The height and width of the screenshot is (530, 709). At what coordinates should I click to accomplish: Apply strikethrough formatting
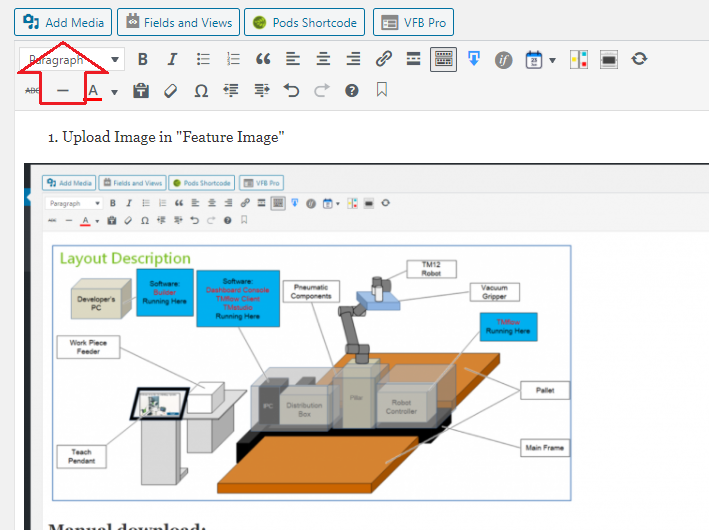click(x=32, y=91)
